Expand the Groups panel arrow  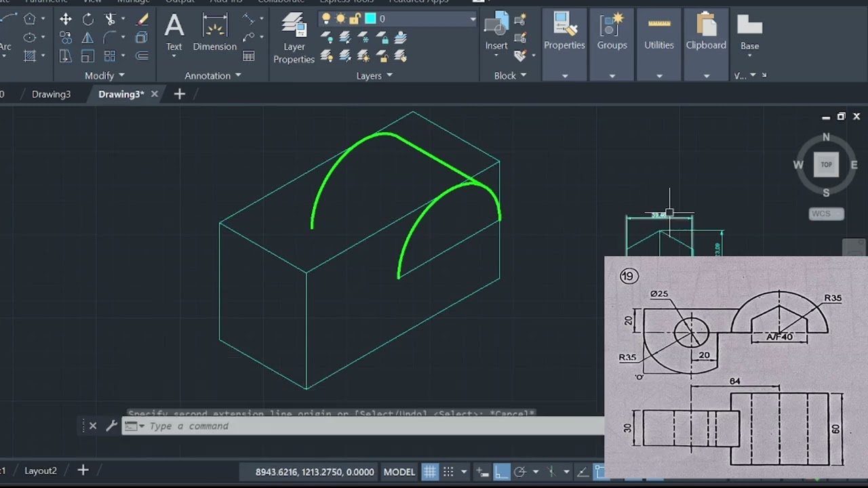pos(612,76)
